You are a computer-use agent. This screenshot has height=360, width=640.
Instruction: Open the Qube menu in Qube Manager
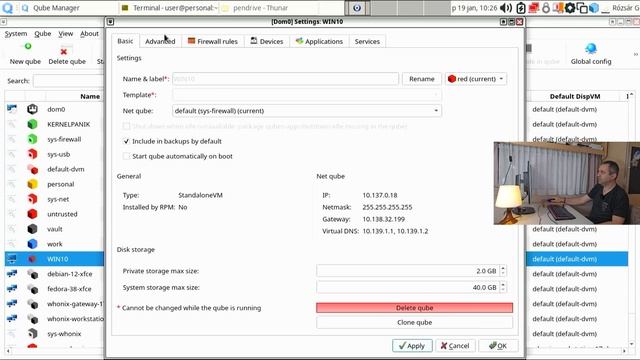tap(43, 33)
